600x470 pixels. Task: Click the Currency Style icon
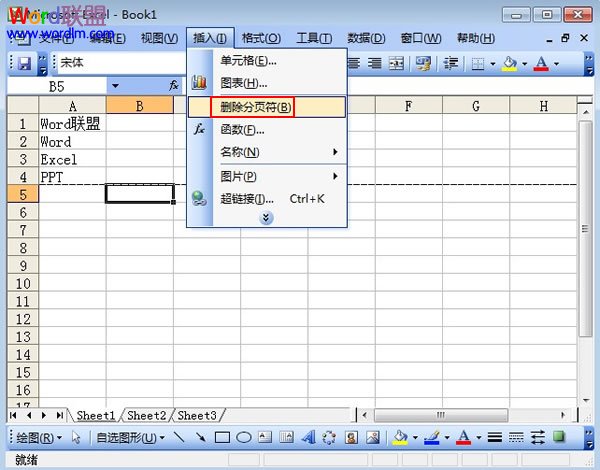point(423,63)
